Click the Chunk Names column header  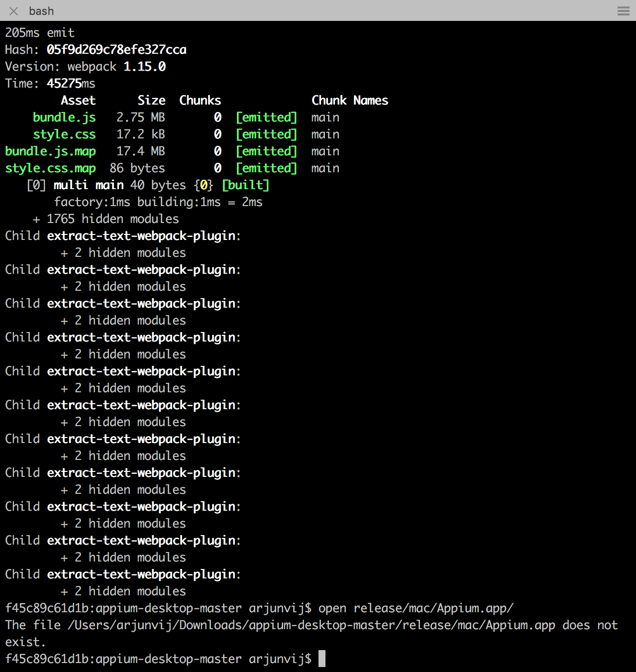click(350, 101)
